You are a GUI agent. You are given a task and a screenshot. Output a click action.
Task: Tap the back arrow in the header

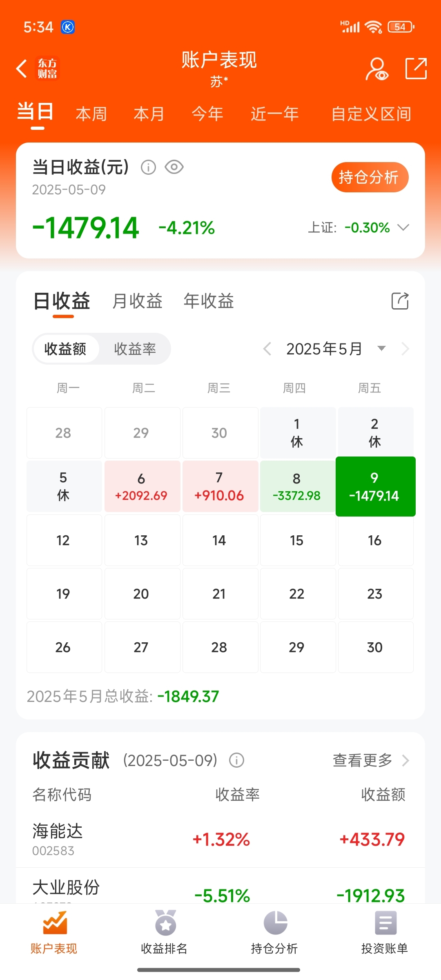tap(22, 68)
